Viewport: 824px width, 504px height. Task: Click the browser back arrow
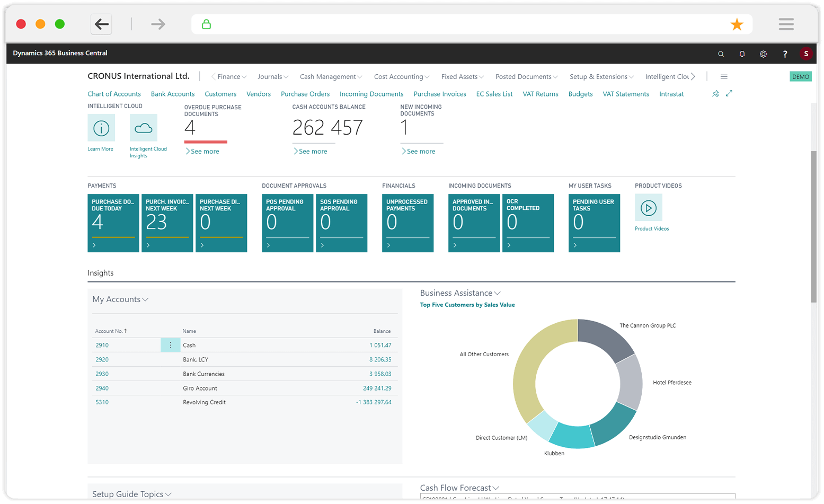(101, 24)
